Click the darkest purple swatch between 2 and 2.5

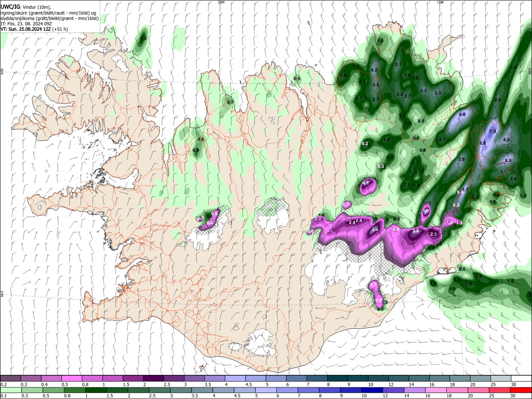tap(153, 378)
